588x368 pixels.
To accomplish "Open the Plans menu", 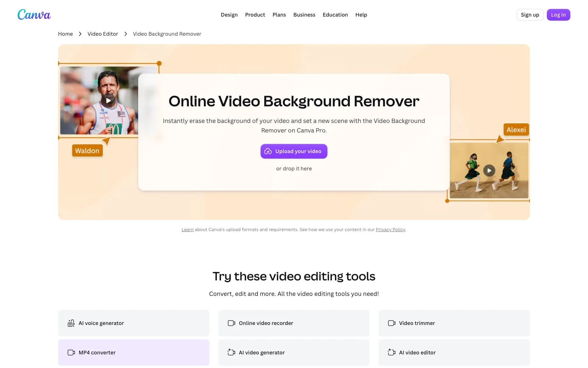I will [279, 15].
